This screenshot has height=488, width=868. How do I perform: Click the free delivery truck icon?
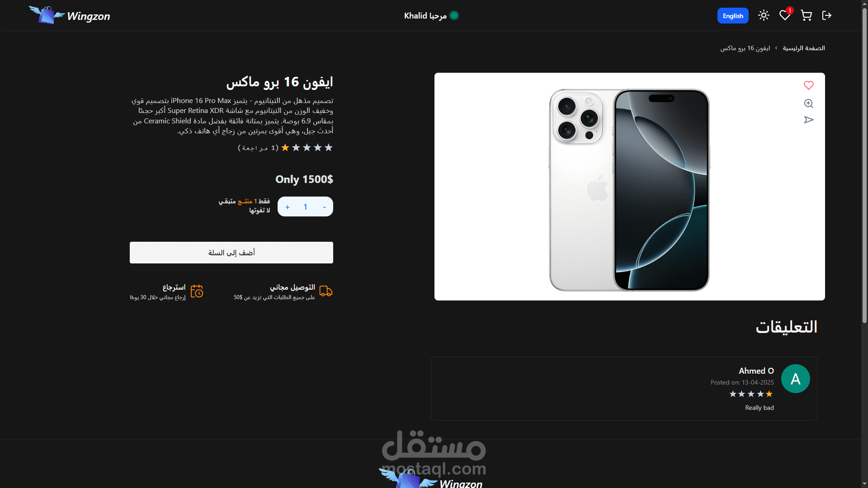coord(326,291)
